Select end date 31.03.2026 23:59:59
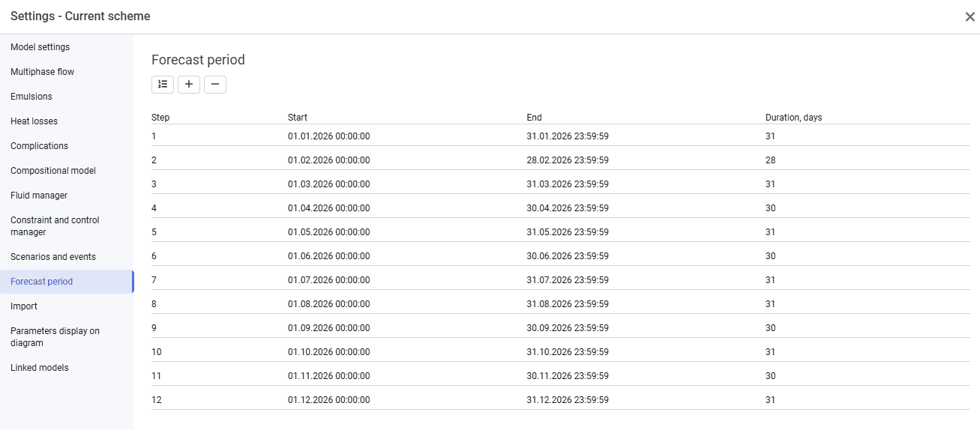Viewport: 980px width, 430px height. [x=568, y=184]
